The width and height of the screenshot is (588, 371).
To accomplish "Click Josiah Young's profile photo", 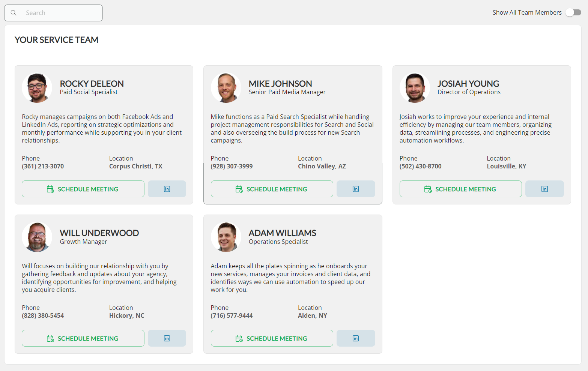I will coord(415,88).
